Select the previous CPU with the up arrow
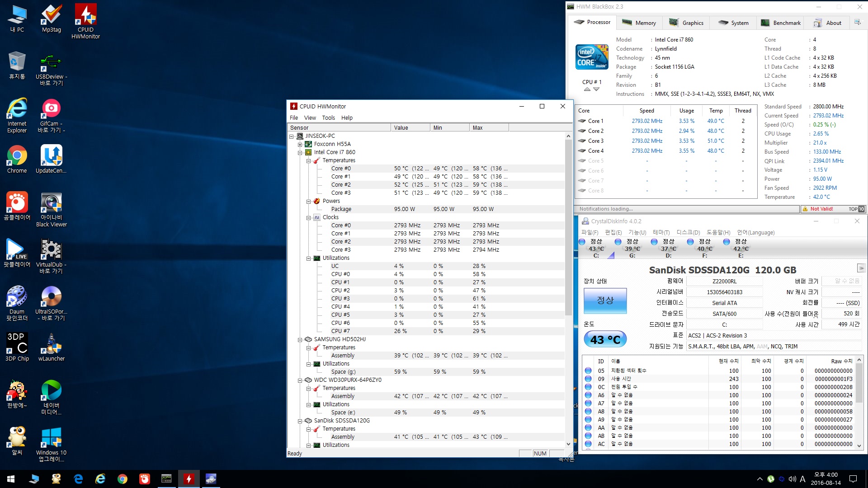868x488 pixels. (587, 89)
